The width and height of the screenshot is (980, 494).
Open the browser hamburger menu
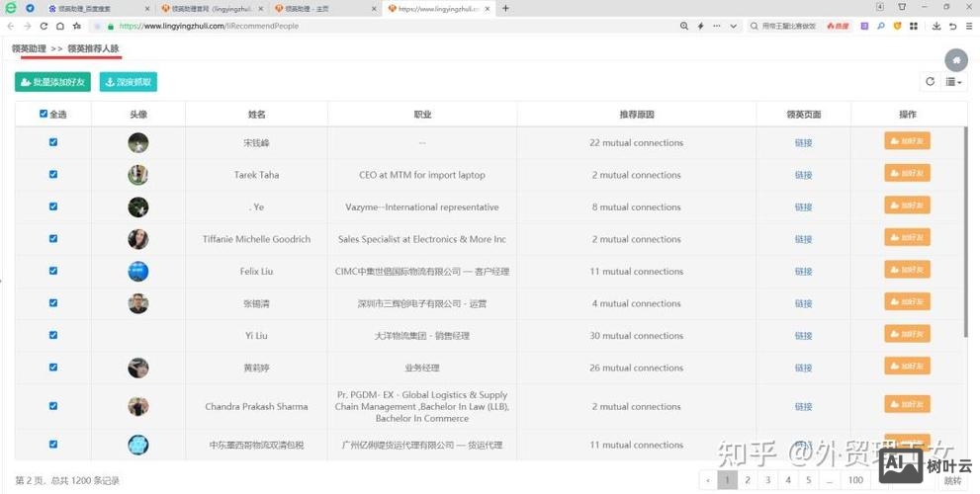pos(971,27)
